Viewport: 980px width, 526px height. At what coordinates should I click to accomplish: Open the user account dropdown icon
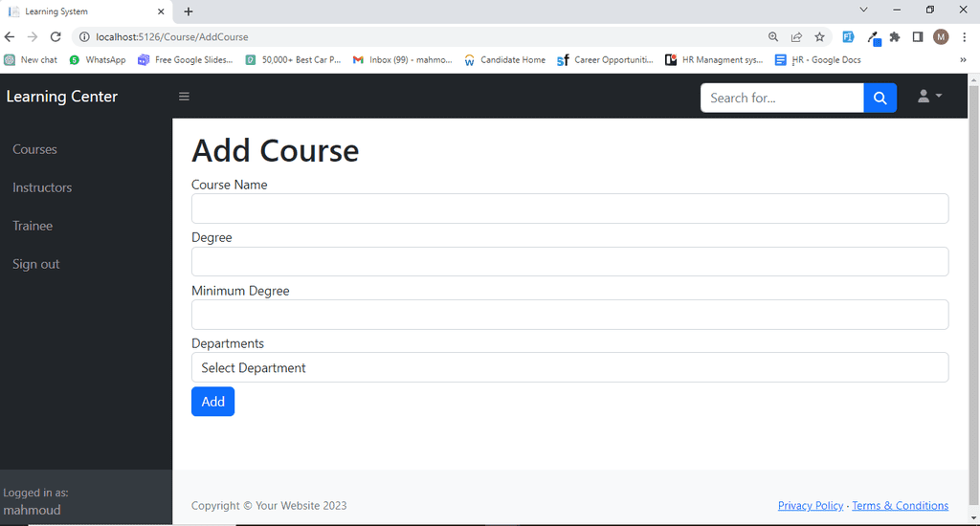point(929,97)
